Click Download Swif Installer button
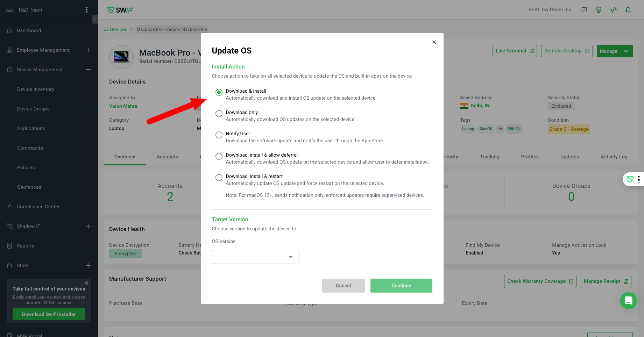 [49, 314]
